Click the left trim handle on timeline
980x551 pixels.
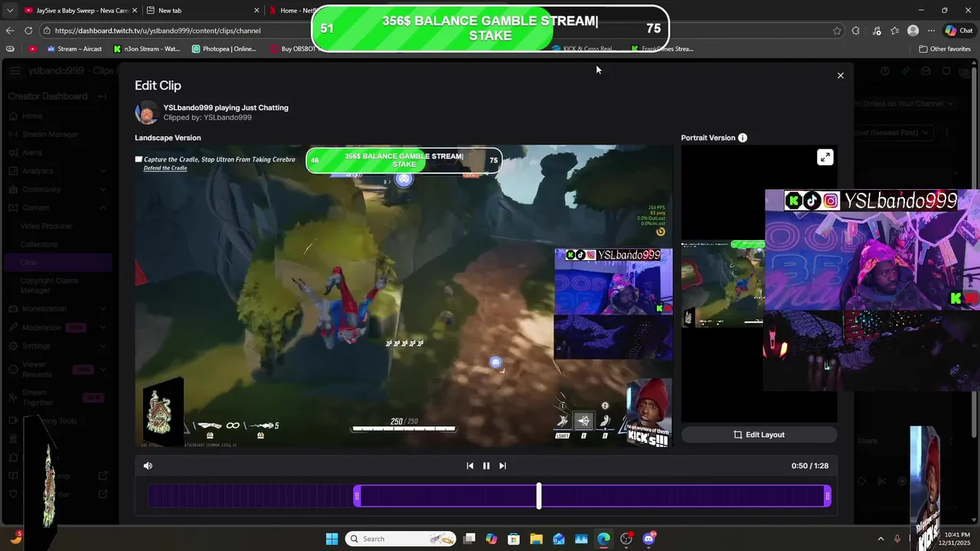(357, 497)
